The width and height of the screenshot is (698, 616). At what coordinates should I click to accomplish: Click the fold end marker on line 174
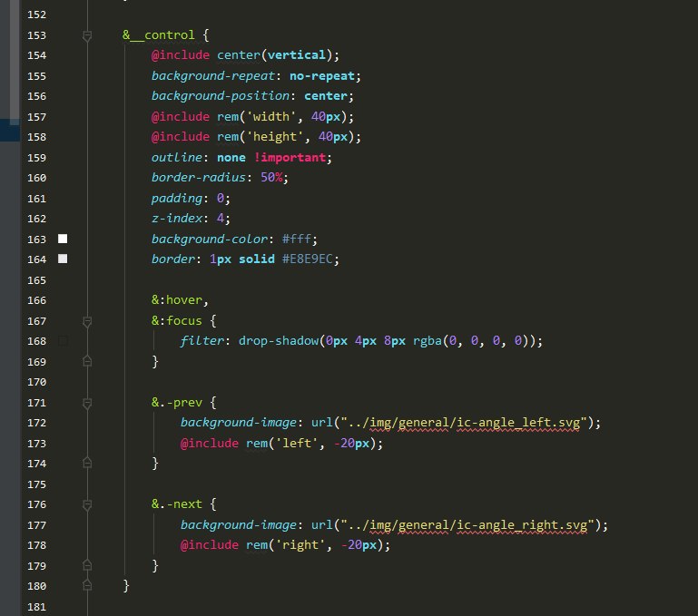[x=87, y=463]
